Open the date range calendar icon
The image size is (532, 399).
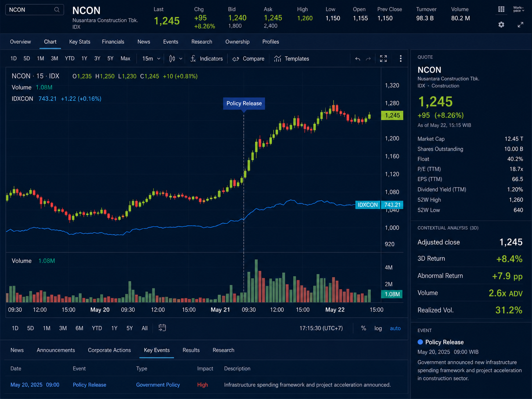(162, 328)
